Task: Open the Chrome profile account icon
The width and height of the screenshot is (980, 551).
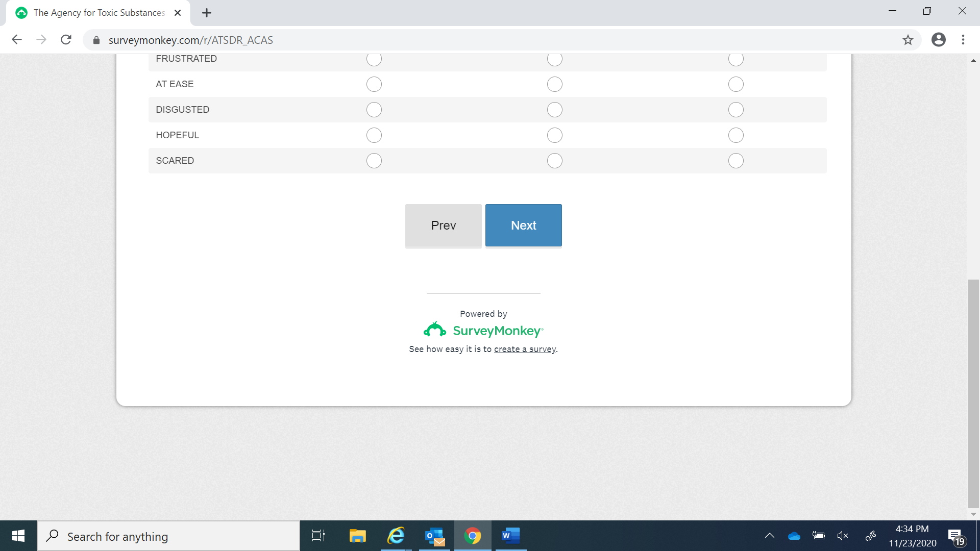Action: pos(938,40)
